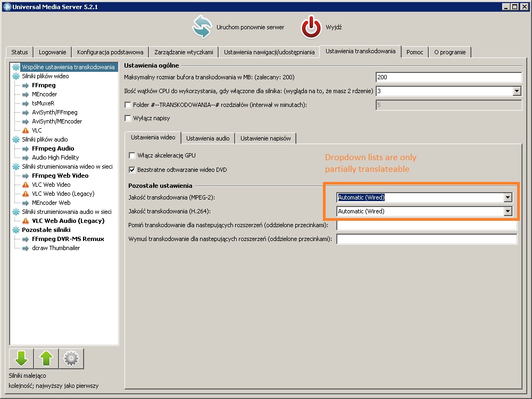Open the O programie tab
Image resolution: width=532 pixels, height=399 pixels.
tap(450, 52)
